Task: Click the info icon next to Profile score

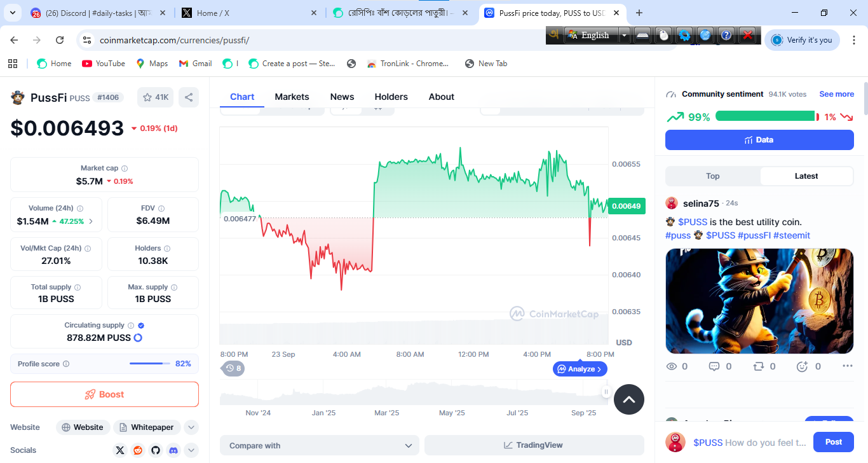Action: (66, 364)
